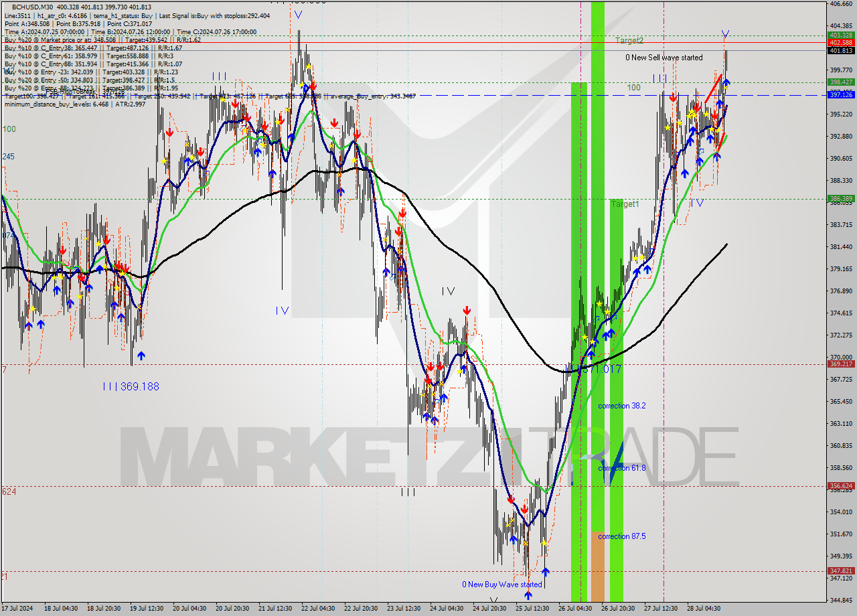Click the 395.220 price axis value

(840, 114)
